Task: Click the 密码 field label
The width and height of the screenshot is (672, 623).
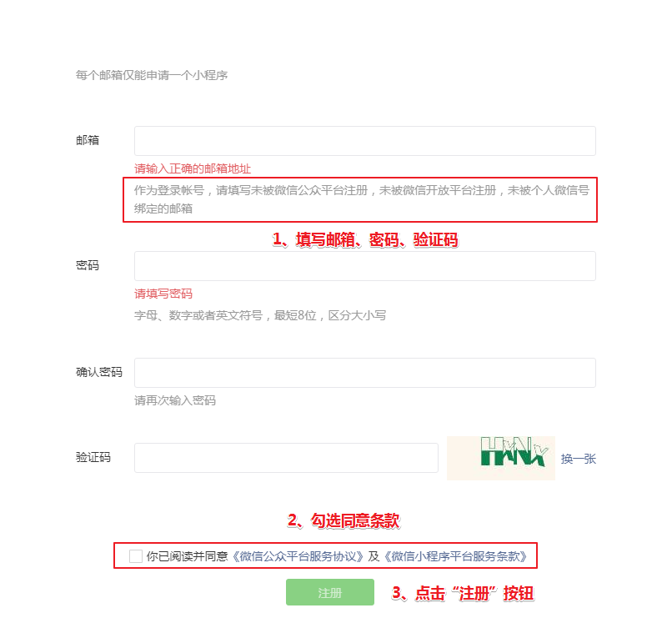Action: click(88, 265)
